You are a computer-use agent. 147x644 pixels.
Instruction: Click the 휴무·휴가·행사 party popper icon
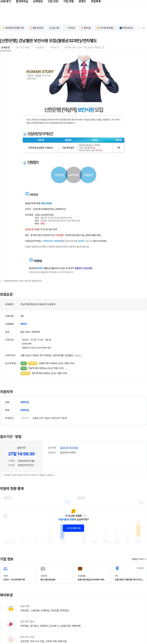[x=11, y=624]
